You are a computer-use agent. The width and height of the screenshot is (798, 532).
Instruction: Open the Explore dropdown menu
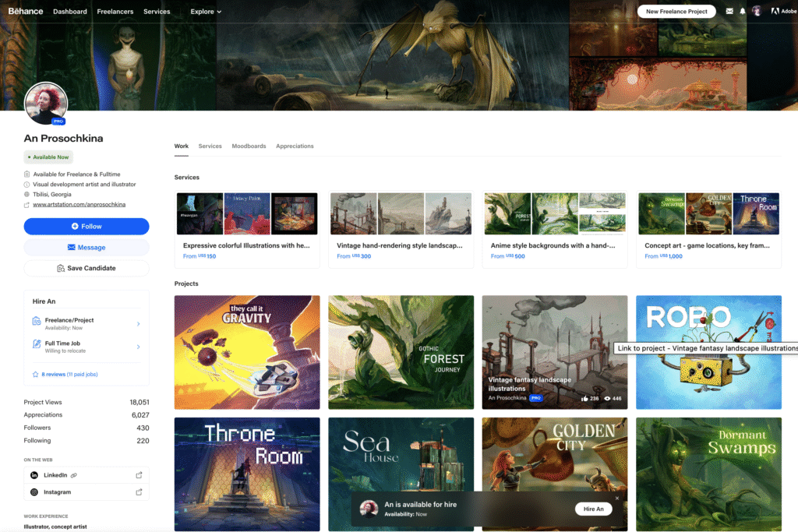pyautogui.click(x=205, y=11)
